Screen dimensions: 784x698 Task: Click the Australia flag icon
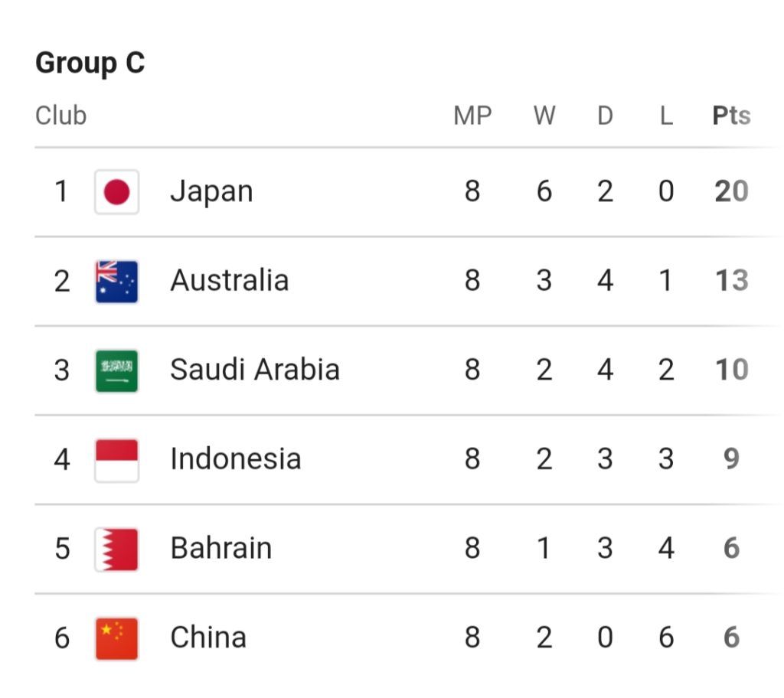116,281
